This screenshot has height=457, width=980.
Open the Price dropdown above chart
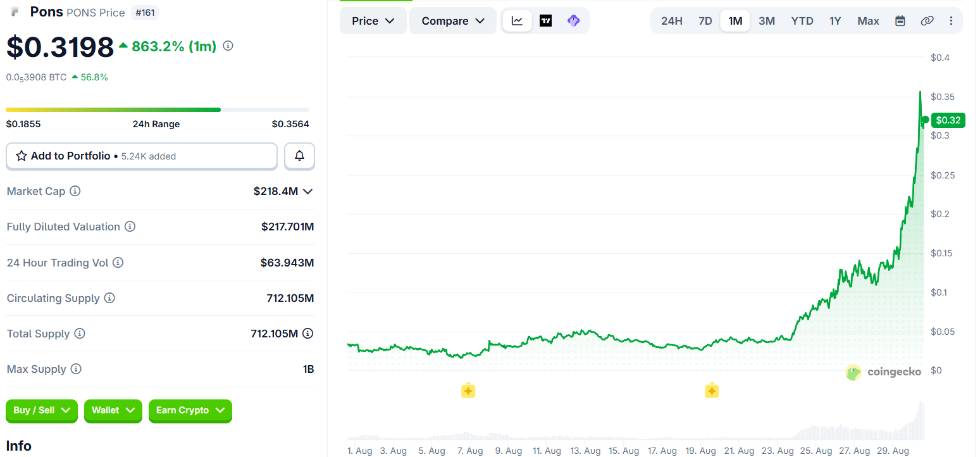[x=373, y=21]
